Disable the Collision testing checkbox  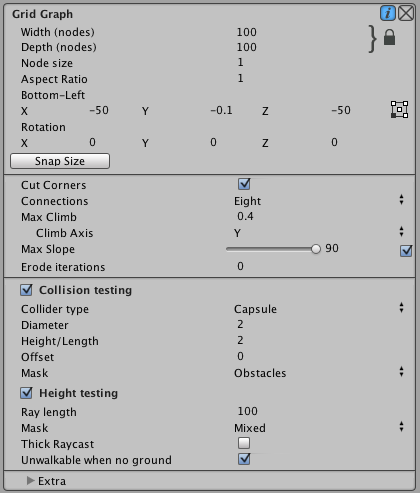[26, 290]
